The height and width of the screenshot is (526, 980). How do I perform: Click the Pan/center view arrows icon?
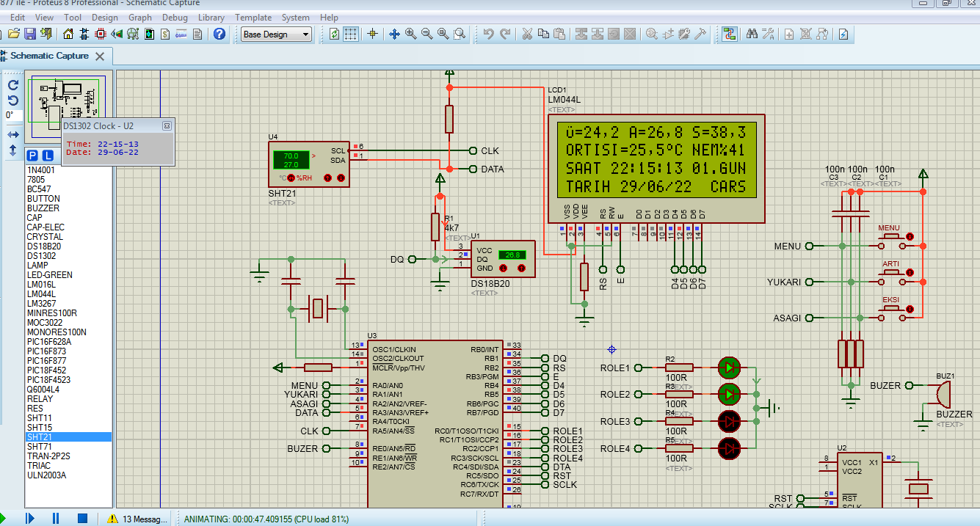[x=394, y=34]
